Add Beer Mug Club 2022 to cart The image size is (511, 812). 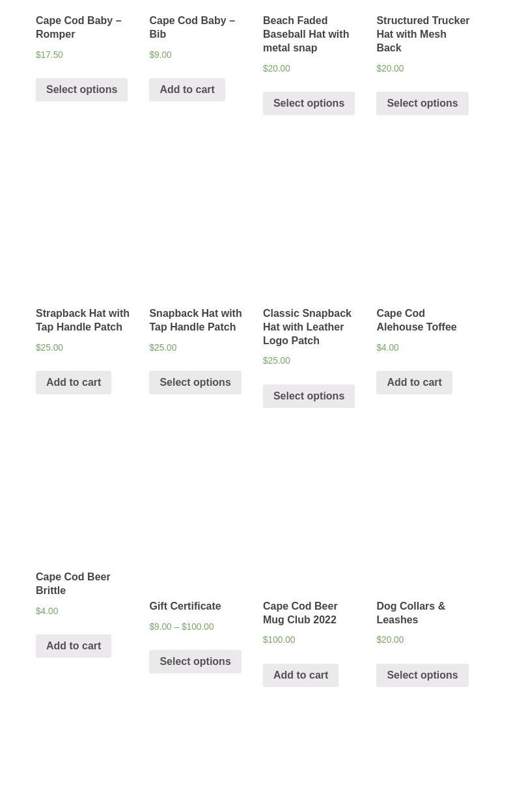pyautogui.click(x=300, y=675)
